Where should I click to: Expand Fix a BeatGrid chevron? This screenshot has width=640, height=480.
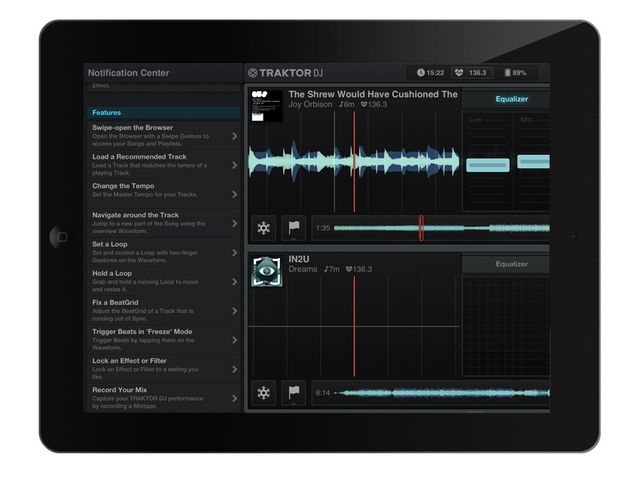click(235, 311)
